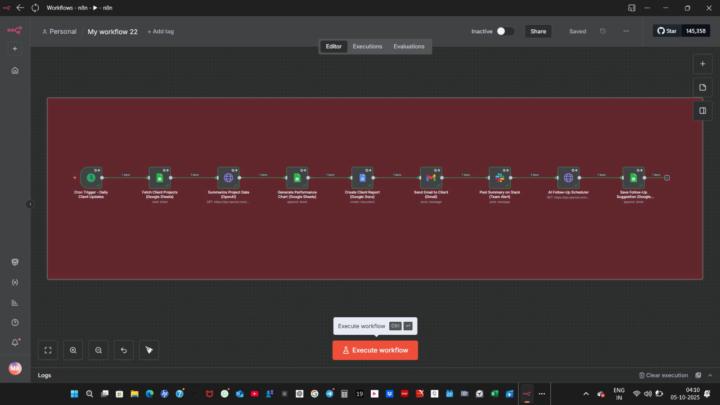Click the 145,358 star count

pyautogui.click(x=695, y=31)
